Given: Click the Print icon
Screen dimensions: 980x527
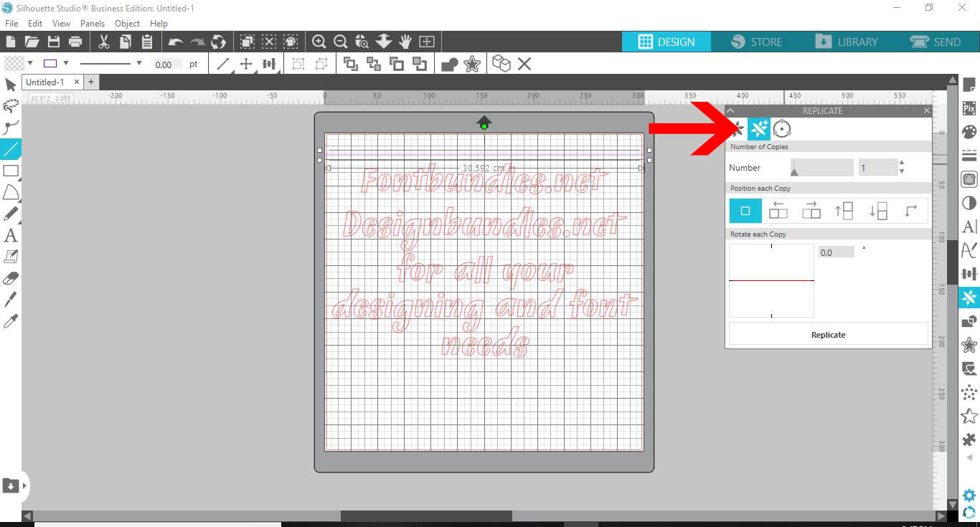Looking at the screenshot, I should click(75, 42).
